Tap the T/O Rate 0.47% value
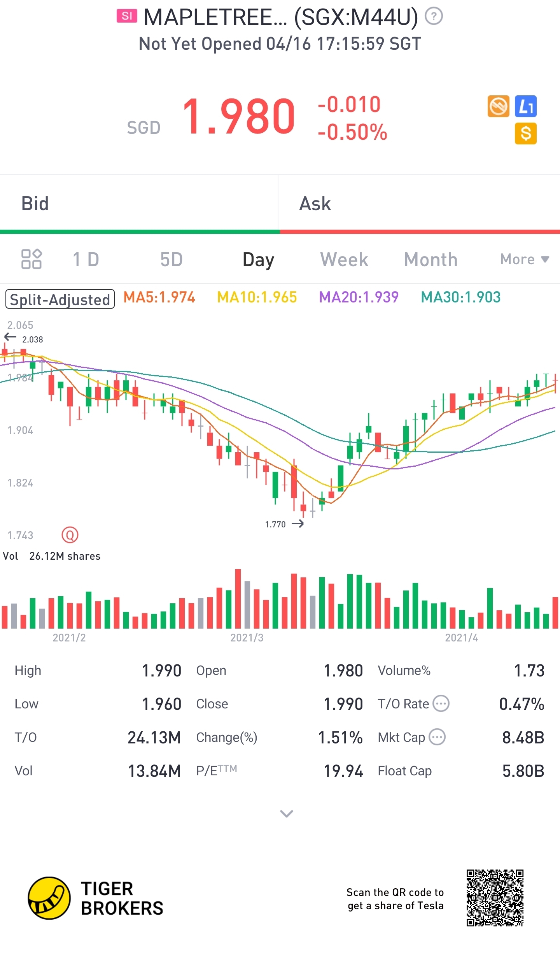This screenshot has width=560, height=961. 522,704
